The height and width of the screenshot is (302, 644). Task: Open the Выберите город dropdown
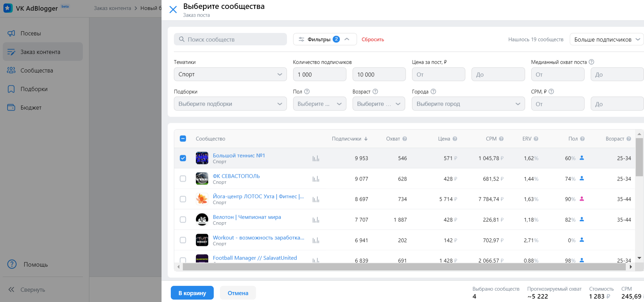[x=468, y=104]
